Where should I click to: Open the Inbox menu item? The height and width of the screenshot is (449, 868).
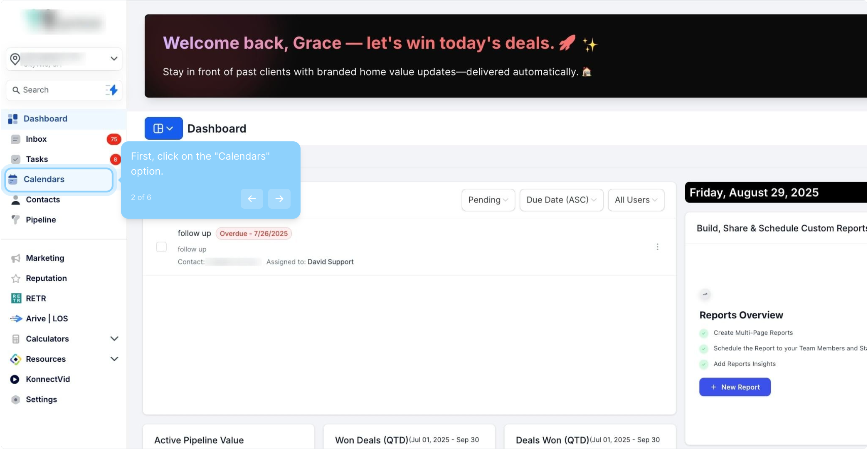click(37, 139)
